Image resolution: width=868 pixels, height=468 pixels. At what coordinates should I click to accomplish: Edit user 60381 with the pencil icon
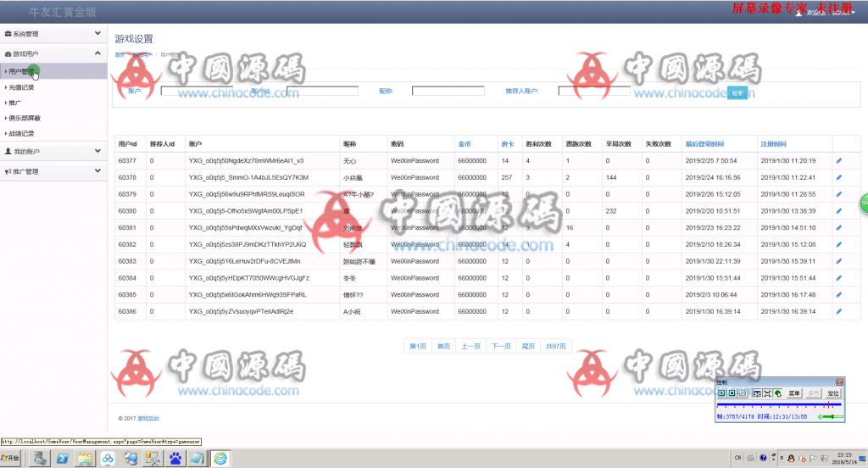(x=838, y=227)
